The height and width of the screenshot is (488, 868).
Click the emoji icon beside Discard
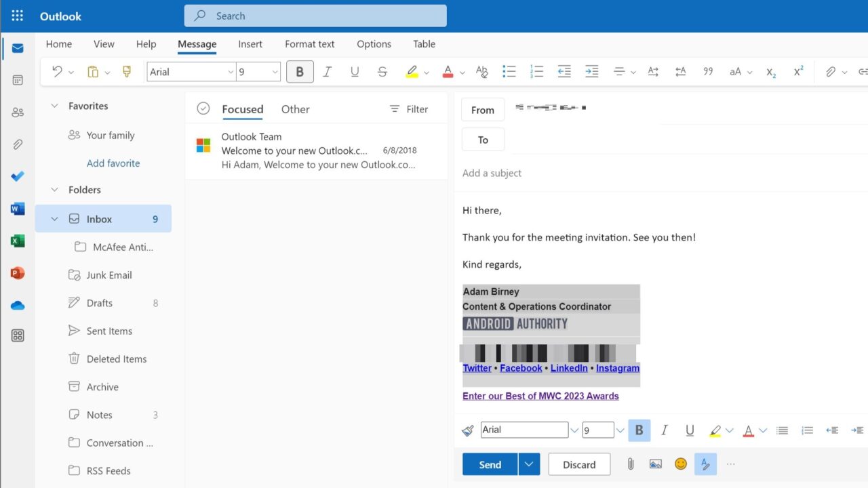pos(680,464)
